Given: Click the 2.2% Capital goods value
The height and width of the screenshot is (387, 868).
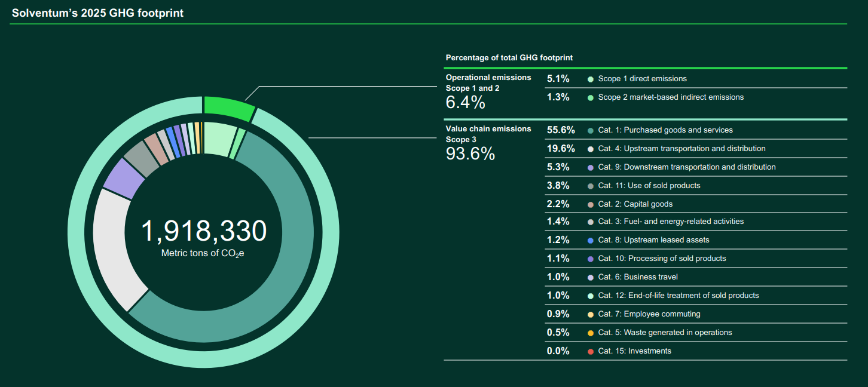Looking at the screenshot, I should tap(558, 204).
